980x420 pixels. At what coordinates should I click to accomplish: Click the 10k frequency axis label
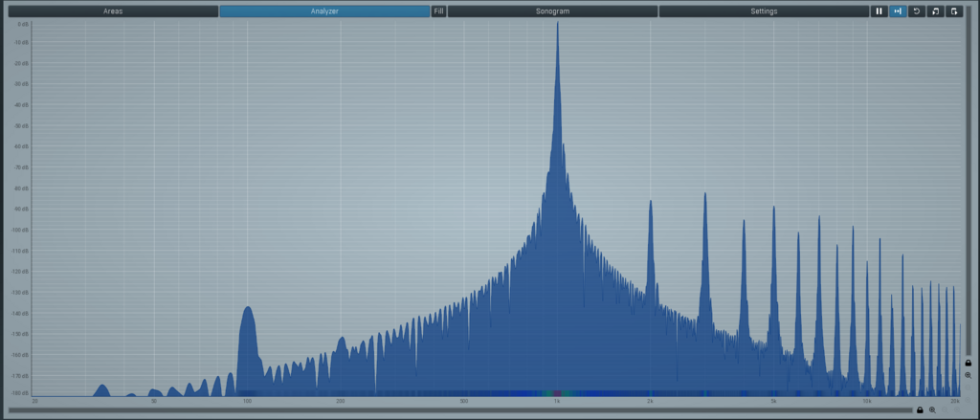[867, 401]
